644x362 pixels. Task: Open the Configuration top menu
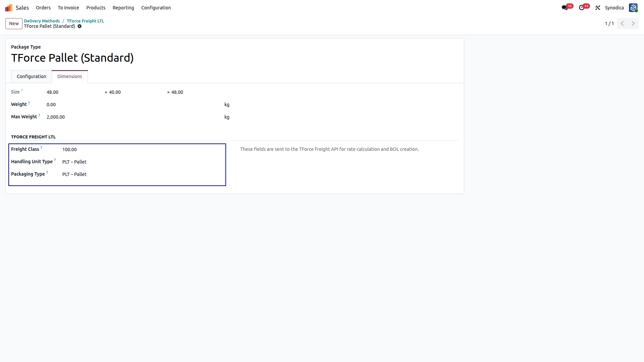tap(156, 8)
